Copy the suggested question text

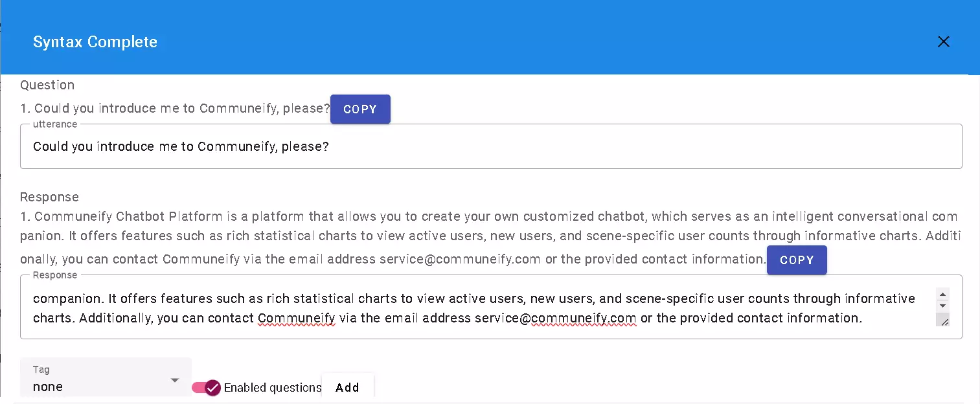pos(360,109)
